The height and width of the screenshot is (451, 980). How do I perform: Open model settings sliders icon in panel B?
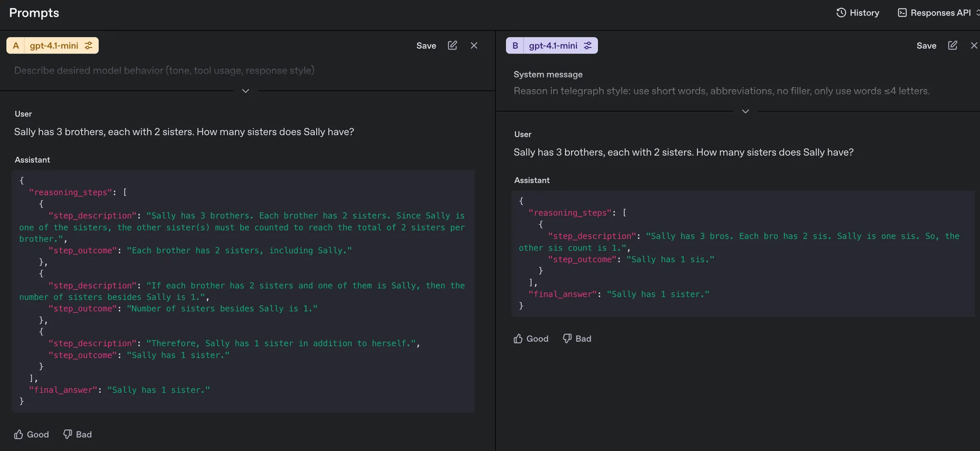(588, 45)
